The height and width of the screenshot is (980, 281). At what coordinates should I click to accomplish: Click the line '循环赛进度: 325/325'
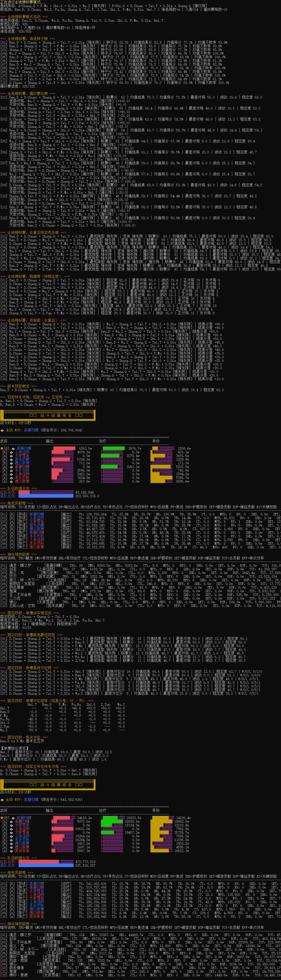pos(17,86)
